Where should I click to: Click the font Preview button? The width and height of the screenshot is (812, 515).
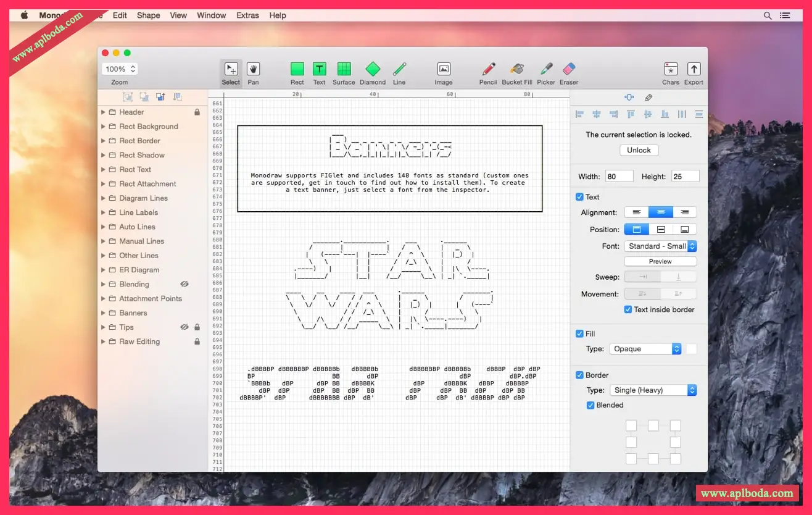[x=660, y=261]
